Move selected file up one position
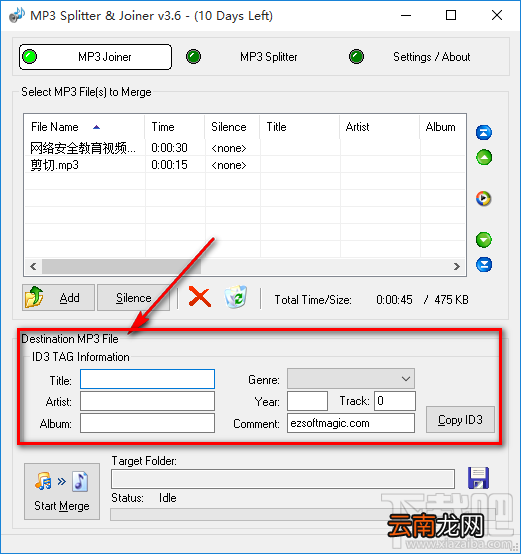The image size is (521, 554). [484, 157]
